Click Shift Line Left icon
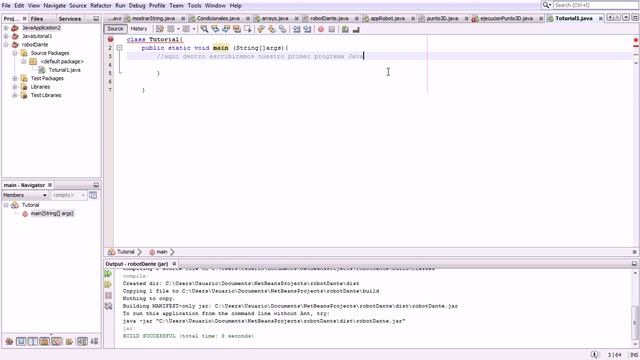The width and height of the screenshot is (640, 360). (x=296, y=29)
